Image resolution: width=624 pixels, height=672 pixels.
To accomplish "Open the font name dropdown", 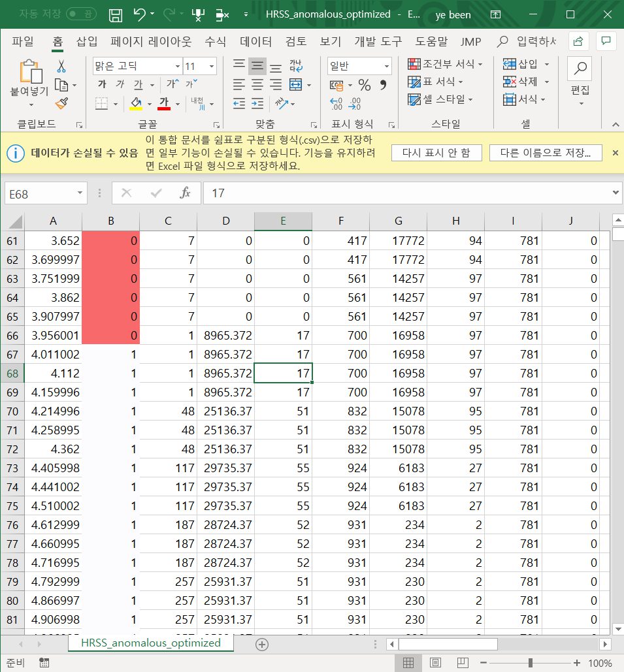I will coord(178,66).
